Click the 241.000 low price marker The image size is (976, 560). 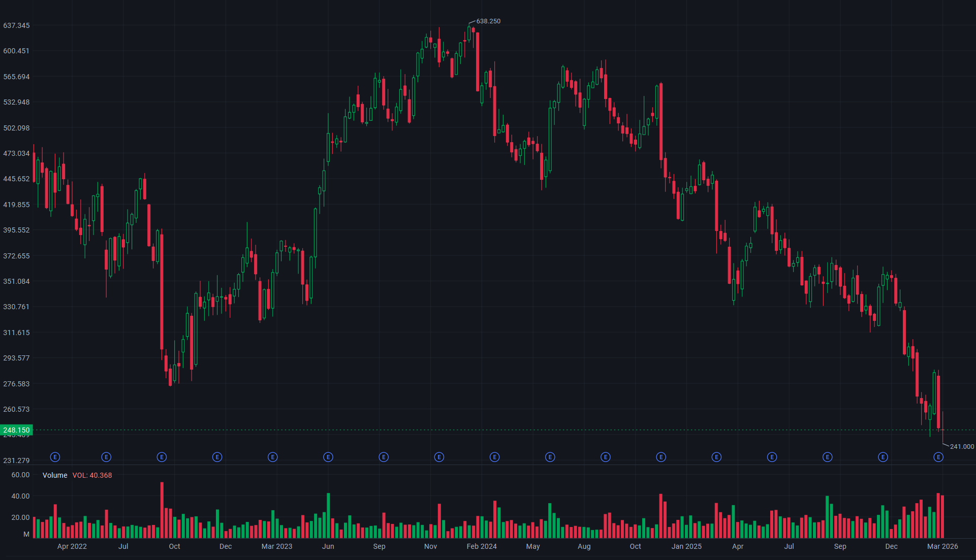point(962,447)
